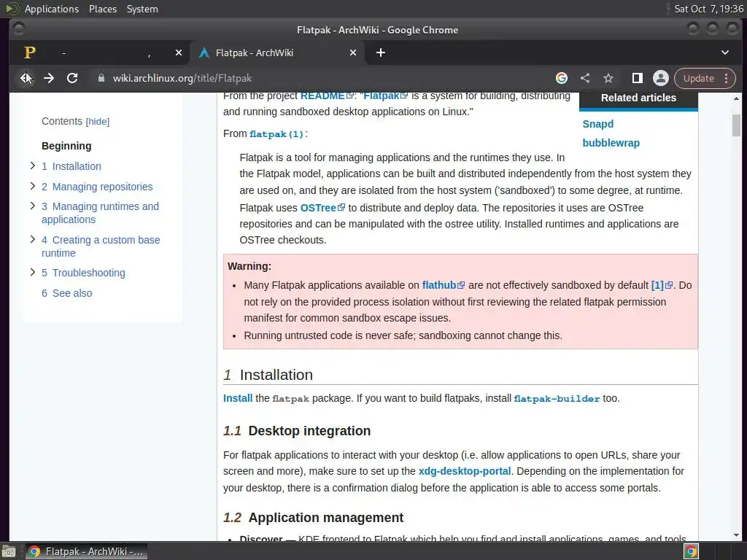Hide the Contents sidebar via [hide]

tap(98, 122)
